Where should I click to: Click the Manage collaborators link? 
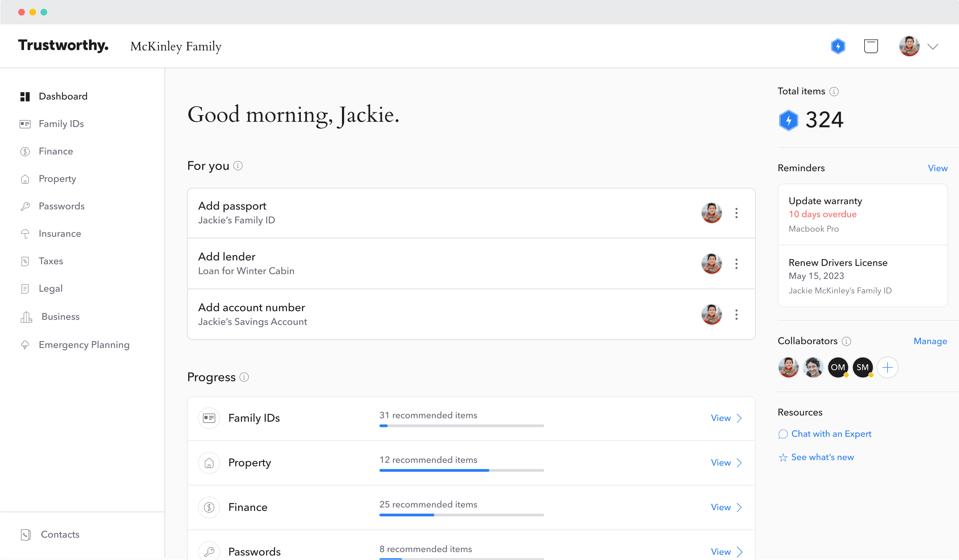pos(930,341)
